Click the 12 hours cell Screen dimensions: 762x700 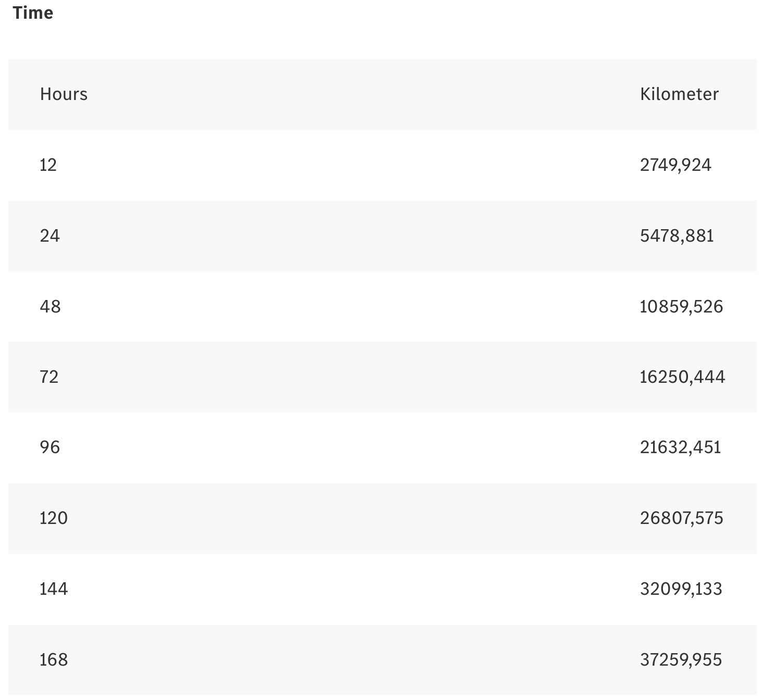click(48, 165)
